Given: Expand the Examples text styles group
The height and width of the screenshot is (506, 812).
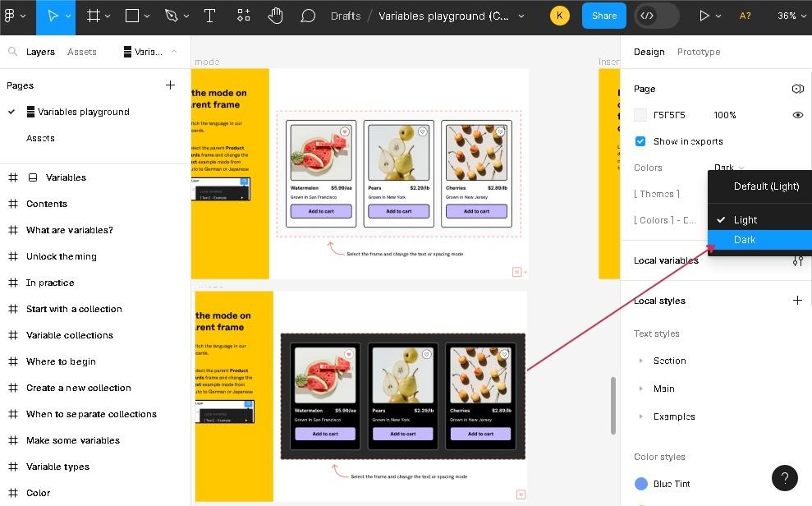Looking at the screenshot, I should 641,416.
